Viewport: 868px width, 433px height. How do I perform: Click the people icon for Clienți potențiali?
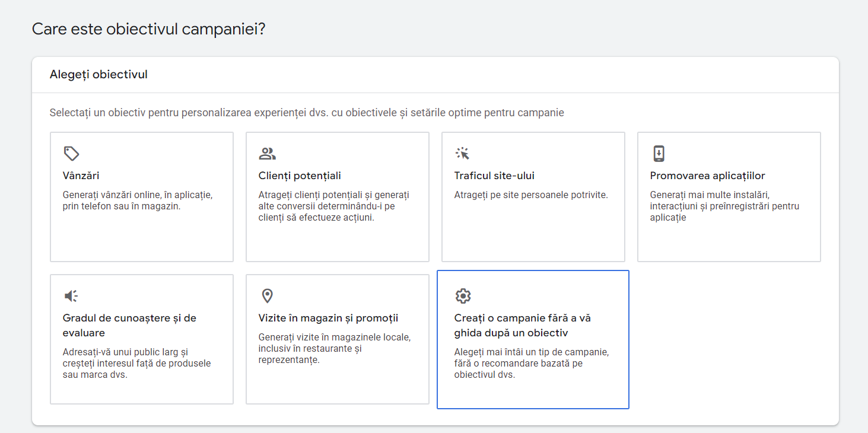tap(268, 154)
